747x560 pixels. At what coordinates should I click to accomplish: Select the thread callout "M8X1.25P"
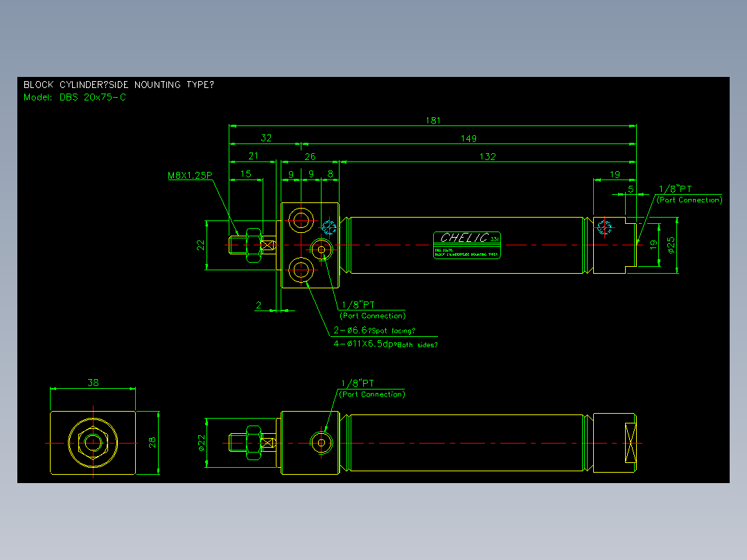coord(190,175)
